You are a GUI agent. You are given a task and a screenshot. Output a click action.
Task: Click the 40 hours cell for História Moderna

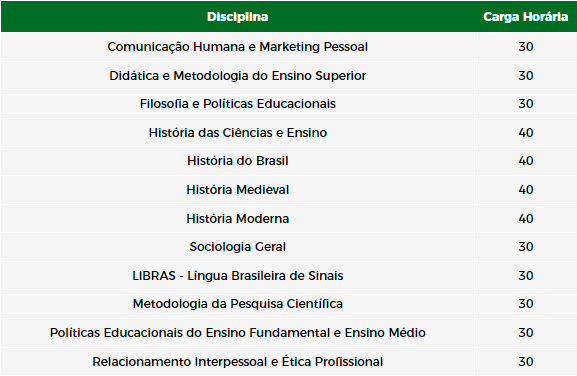[x=525, y=219]
